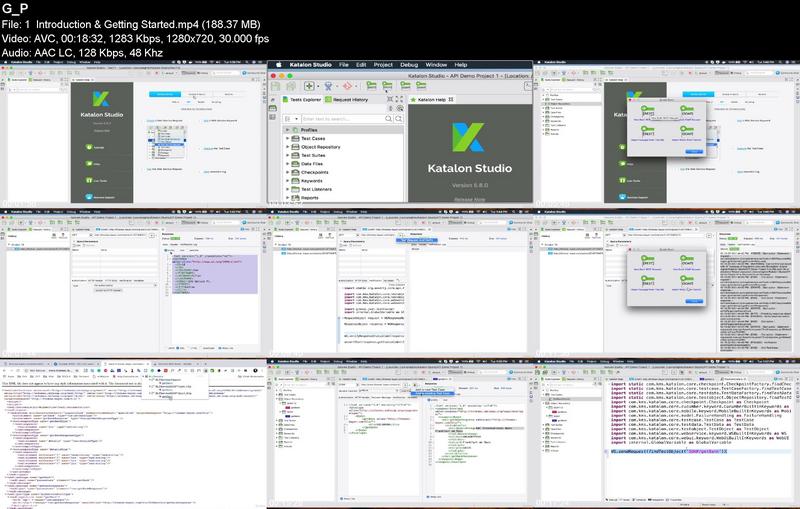Expand the Reports folder arrow
The height and width of the screenshot is (509, 800).
(x=287, y=197)
